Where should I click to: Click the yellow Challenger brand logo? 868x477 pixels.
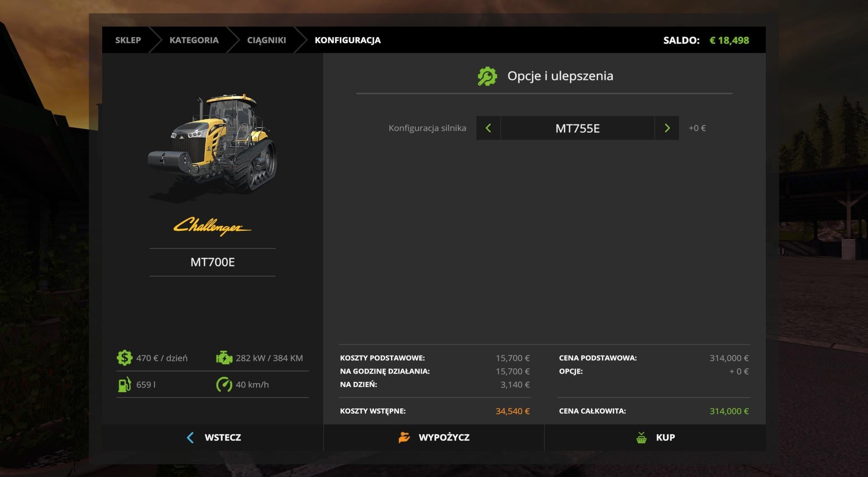pyautogui.click(x=212, y=226)
